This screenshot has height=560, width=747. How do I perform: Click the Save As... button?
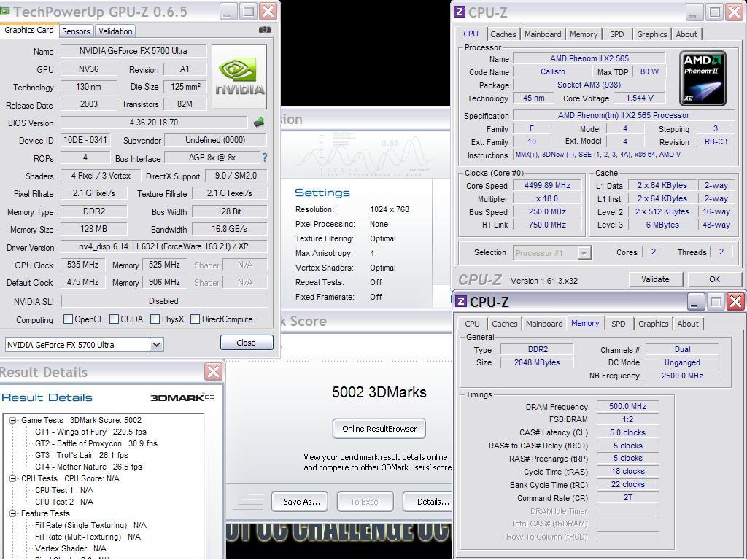pyautogui.click(x=300, y=502)
